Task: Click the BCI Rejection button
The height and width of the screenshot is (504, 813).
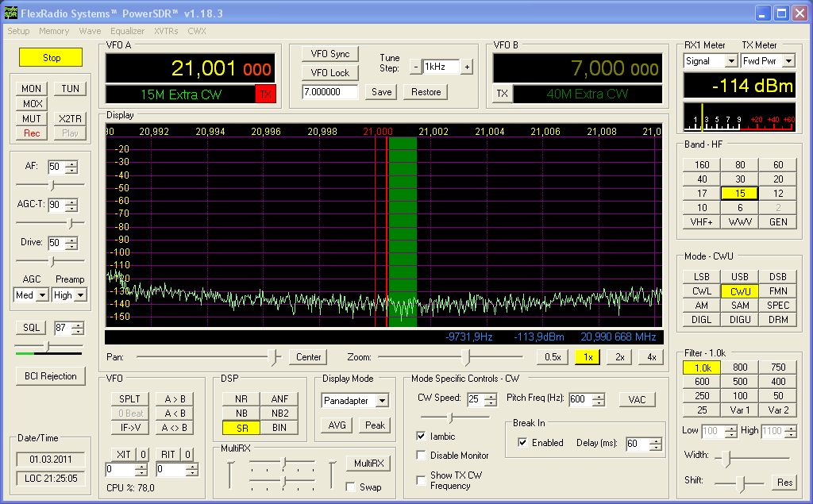Action: click(51, 376)
